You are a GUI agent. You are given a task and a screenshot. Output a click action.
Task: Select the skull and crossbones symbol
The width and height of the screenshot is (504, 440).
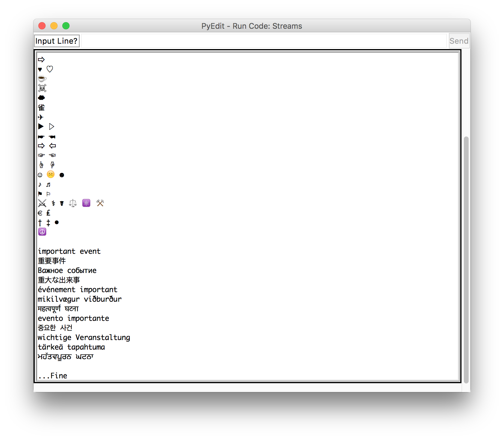pyautogui.click(x=42, y=88)
